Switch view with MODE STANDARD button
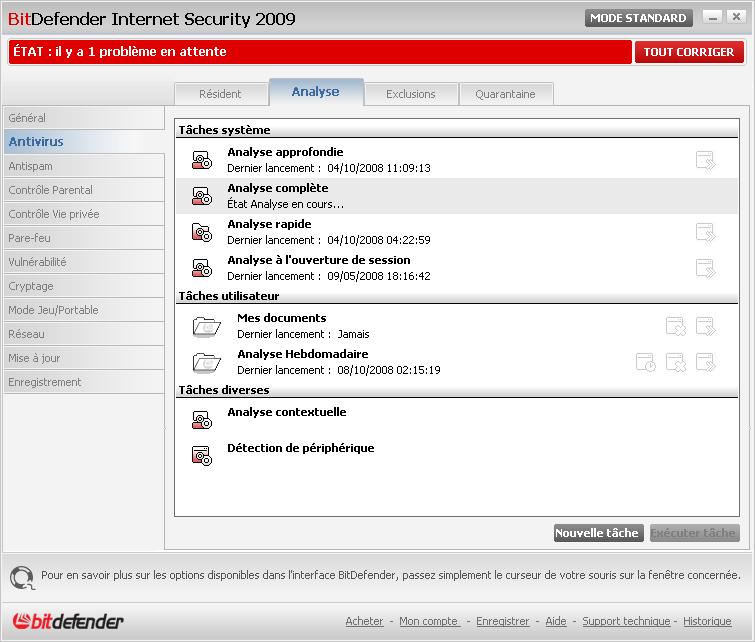Screen dimensions: 755x642 pos(638,18)
